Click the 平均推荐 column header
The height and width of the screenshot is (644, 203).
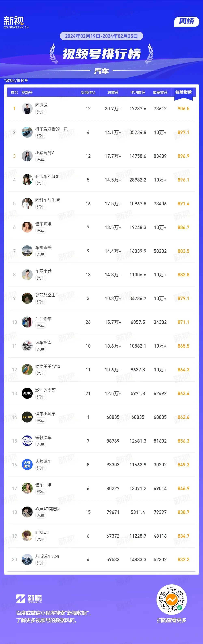click(138, 93)
